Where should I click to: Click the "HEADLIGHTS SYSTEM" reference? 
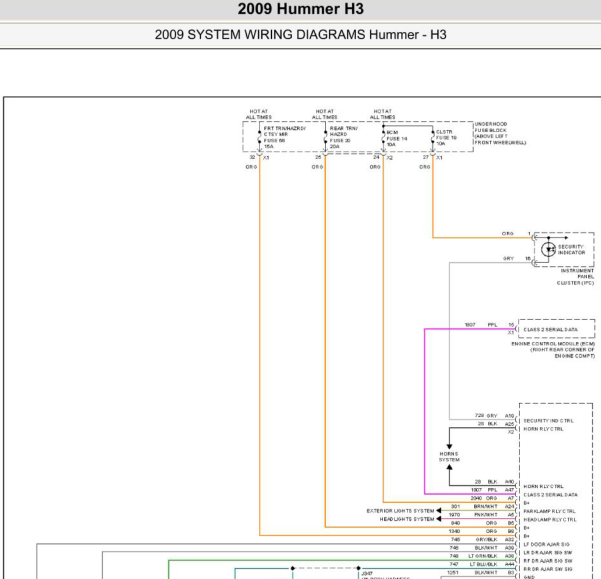click(407, 519)
